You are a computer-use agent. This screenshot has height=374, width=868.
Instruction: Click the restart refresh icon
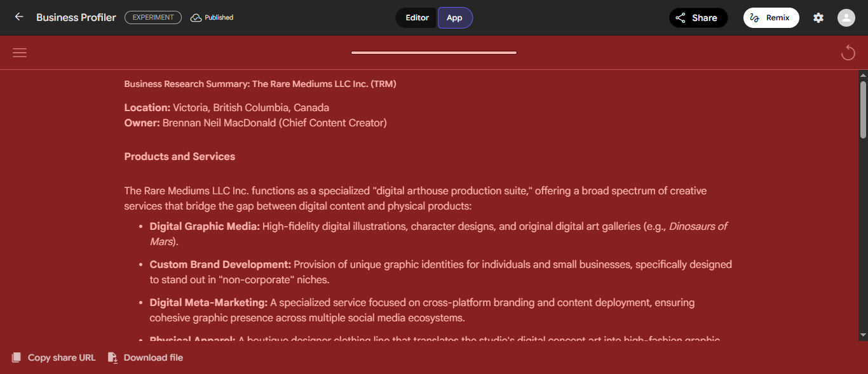(x=848, y=53)
